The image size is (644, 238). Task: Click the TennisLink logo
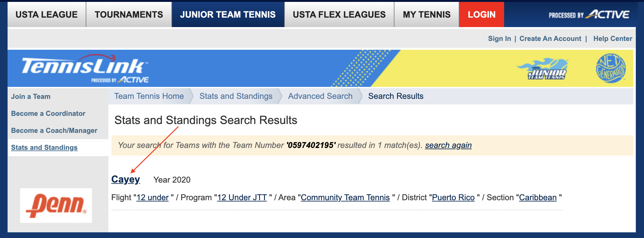point(85,69)
